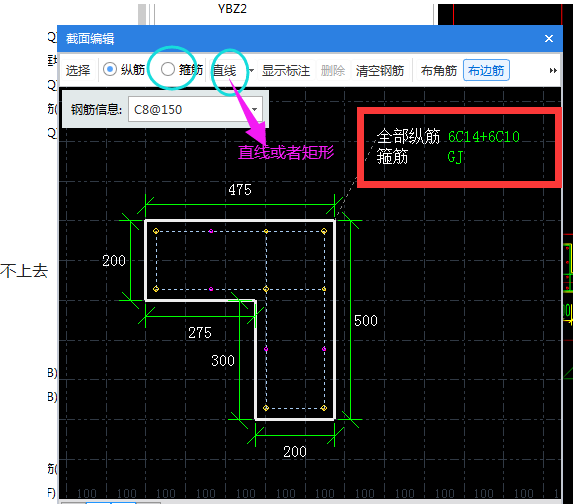The image size is (573, 504).
Task: Click the 截面编辑 title bar text
Action: (x=90, y=38)
